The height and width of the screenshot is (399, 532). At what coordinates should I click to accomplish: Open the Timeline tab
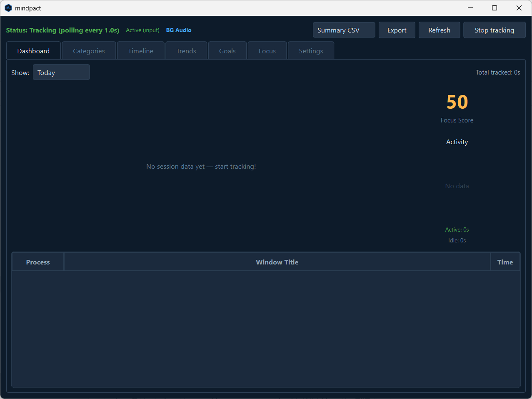(x=140, y=51)
